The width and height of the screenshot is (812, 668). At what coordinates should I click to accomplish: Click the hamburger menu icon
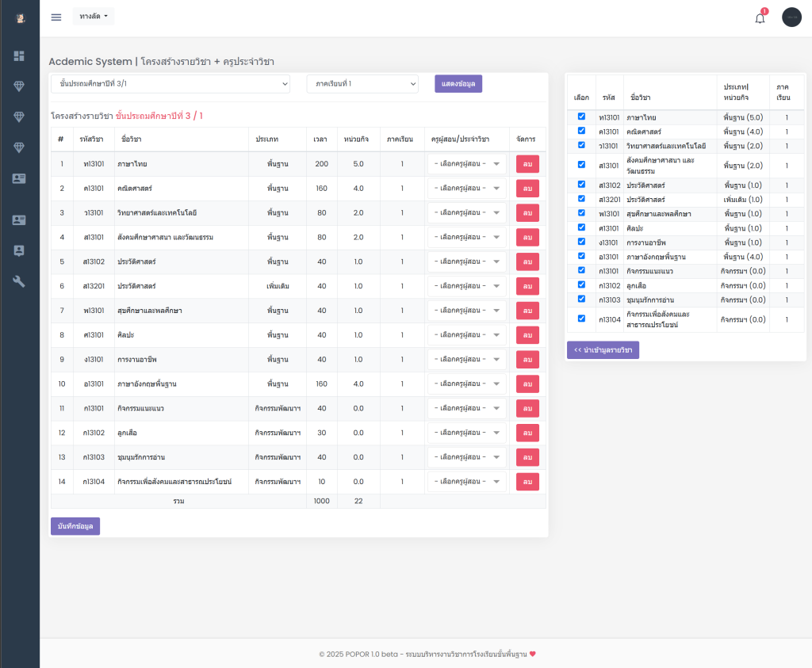pos(56,17)
